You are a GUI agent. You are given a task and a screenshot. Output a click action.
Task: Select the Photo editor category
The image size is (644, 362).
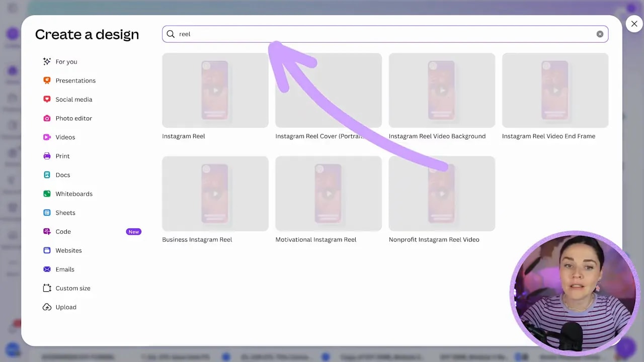[x=74, y=118]
